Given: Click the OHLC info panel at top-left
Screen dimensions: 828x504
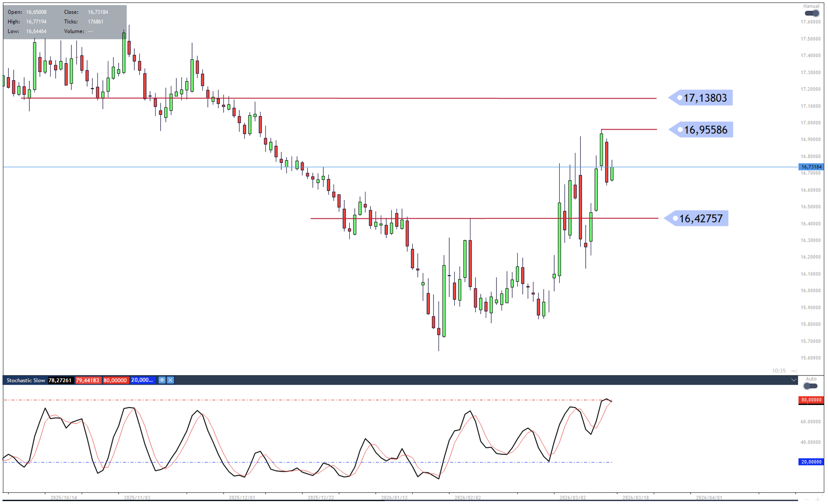Looking at the screenshot, I should [x=64, y=22].
